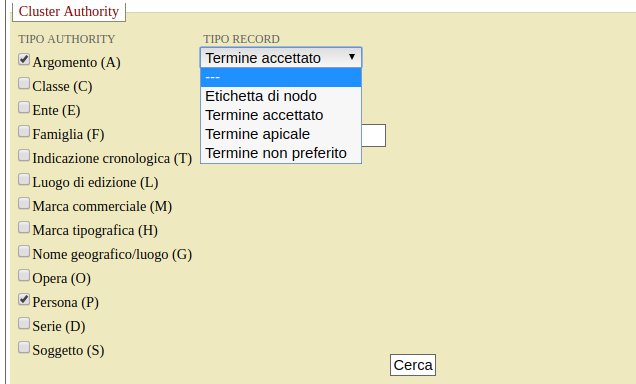
Task: Collapse the Tipo Record dropdown arrow
Action: (352, 57)
